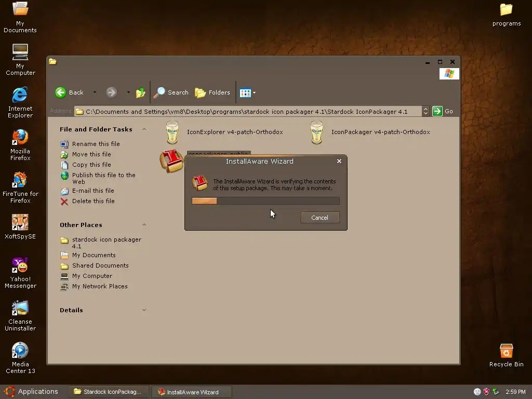Open the Views button menu
Image resolution: width=532 pixels, height=399 pixels.
click(x=247, y=92)
